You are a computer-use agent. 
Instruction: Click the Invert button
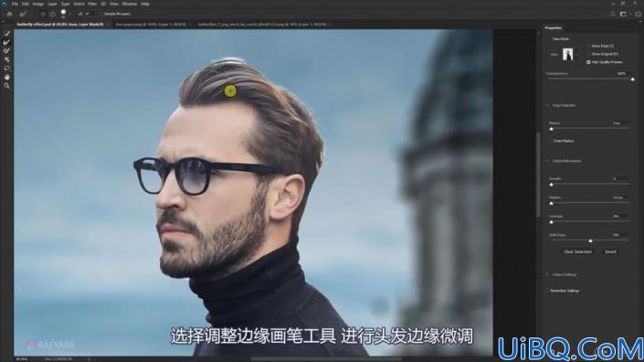tap(610, 251)
